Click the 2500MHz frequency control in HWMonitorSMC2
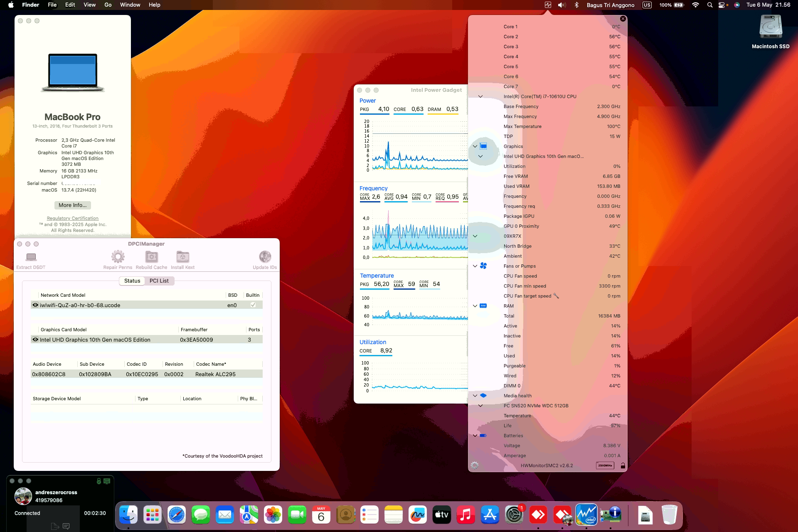 606,465
